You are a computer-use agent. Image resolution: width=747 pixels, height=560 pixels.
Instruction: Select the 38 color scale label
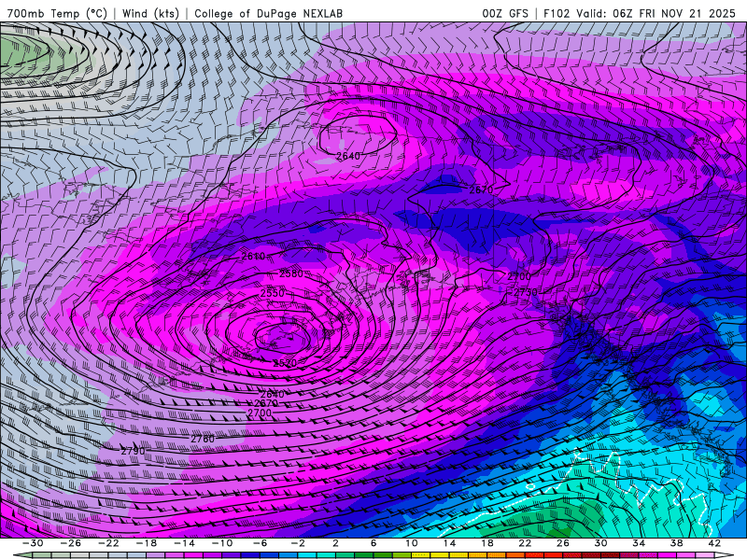(676, 543)
